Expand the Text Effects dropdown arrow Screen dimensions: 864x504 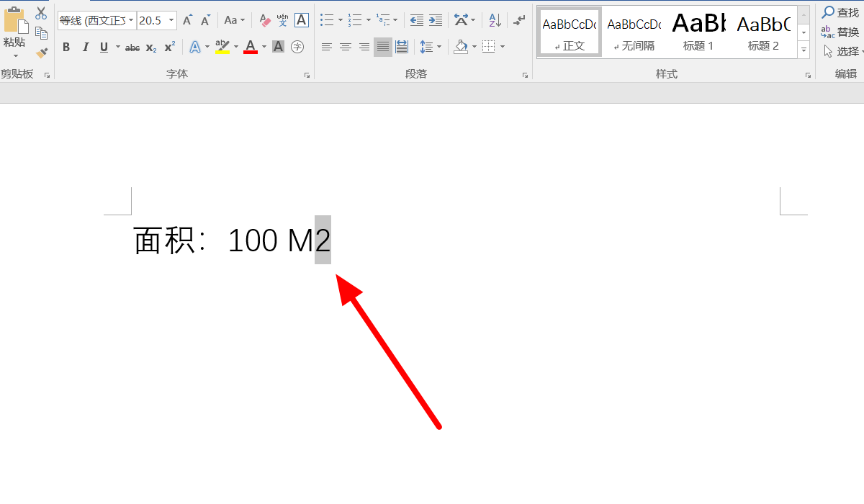tap(207, 48)
